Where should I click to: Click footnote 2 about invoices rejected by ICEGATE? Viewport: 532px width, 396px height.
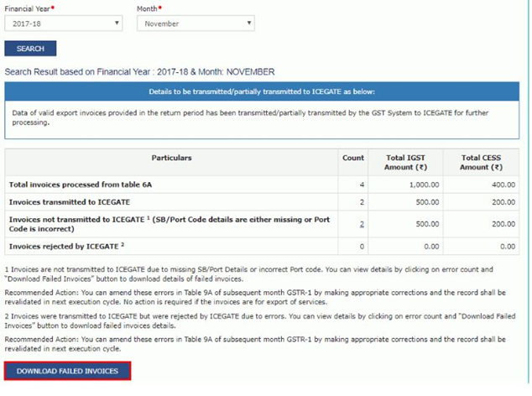point(260,320)
